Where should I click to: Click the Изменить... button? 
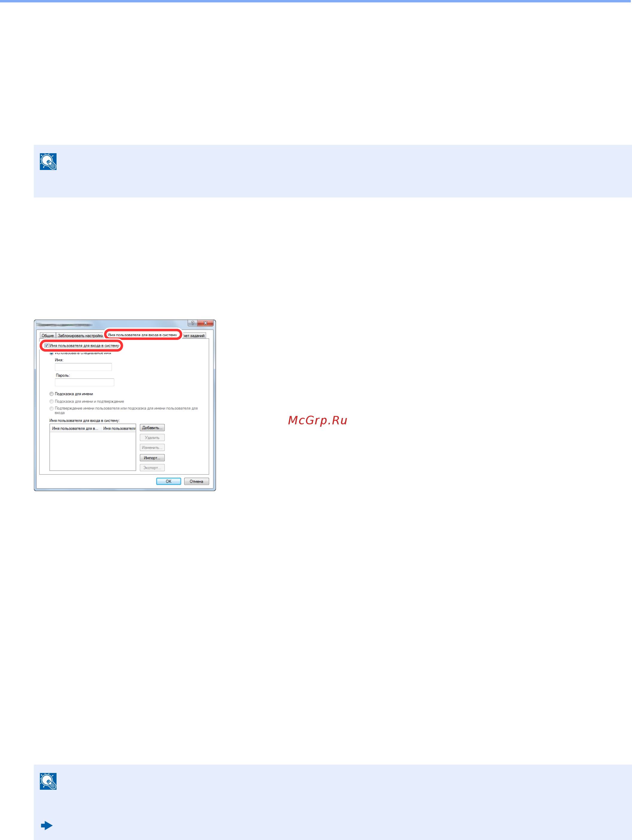[x=152, y=447]
